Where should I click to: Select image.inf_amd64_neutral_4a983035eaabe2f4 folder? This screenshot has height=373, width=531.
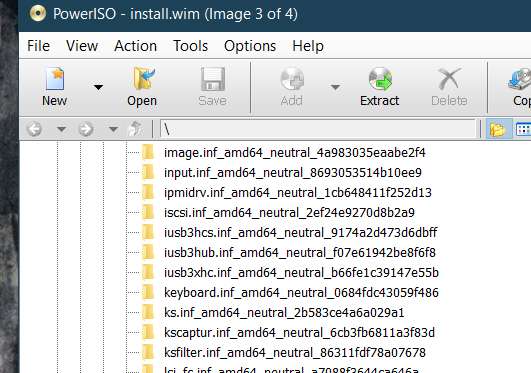click(295, 153)
